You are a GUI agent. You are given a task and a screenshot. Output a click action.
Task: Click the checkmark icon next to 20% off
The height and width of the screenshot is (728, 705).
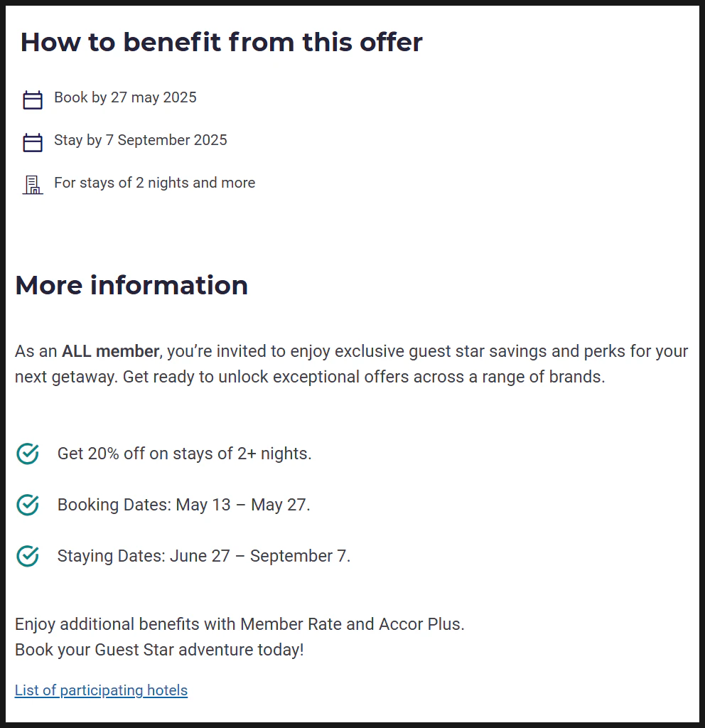[x=28, y=454]
